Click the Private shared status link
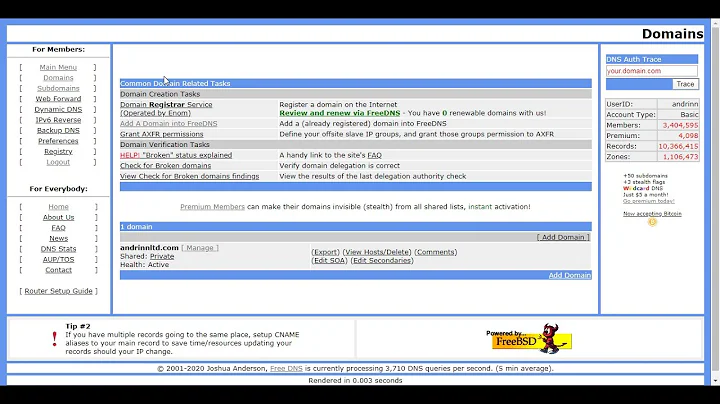This screenshot has width=720, height=404. (162, 257)
